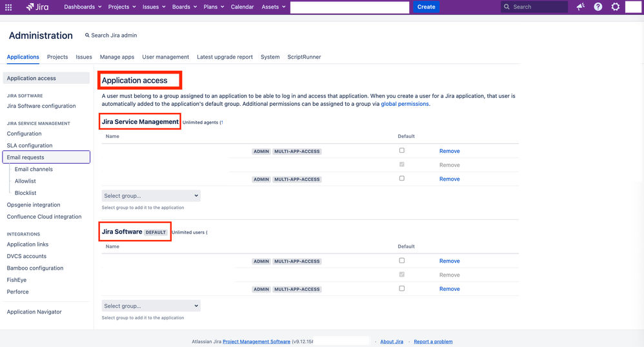The width and height of the screenshot is (644, 347).
Task: Tick default checkbox, first Jira Service Management row
Action: pyautogui.click(x=401, y=150)
